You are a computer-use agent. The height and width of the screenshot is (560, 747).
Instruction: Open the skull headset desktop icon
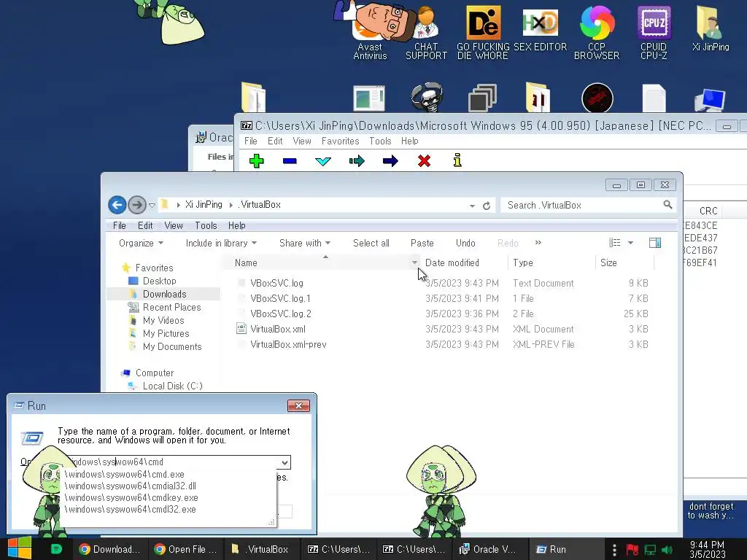click(427, 97)
